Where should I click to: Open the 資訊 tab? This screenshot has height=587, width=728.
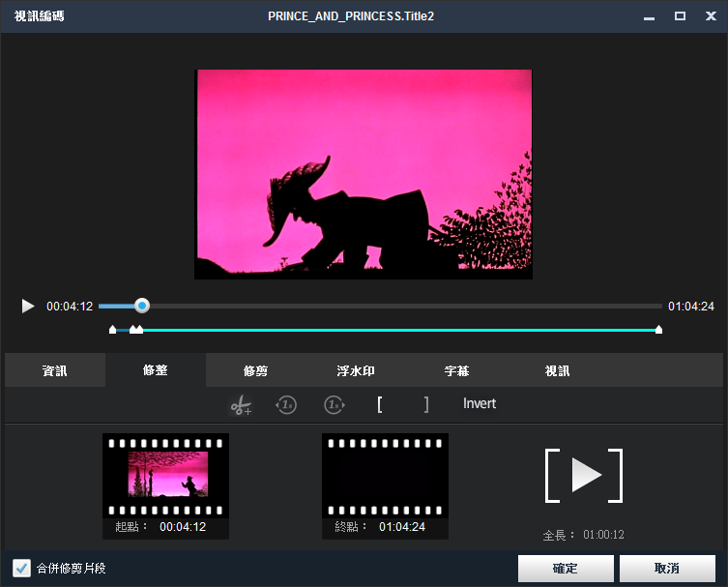click(55, 371)
